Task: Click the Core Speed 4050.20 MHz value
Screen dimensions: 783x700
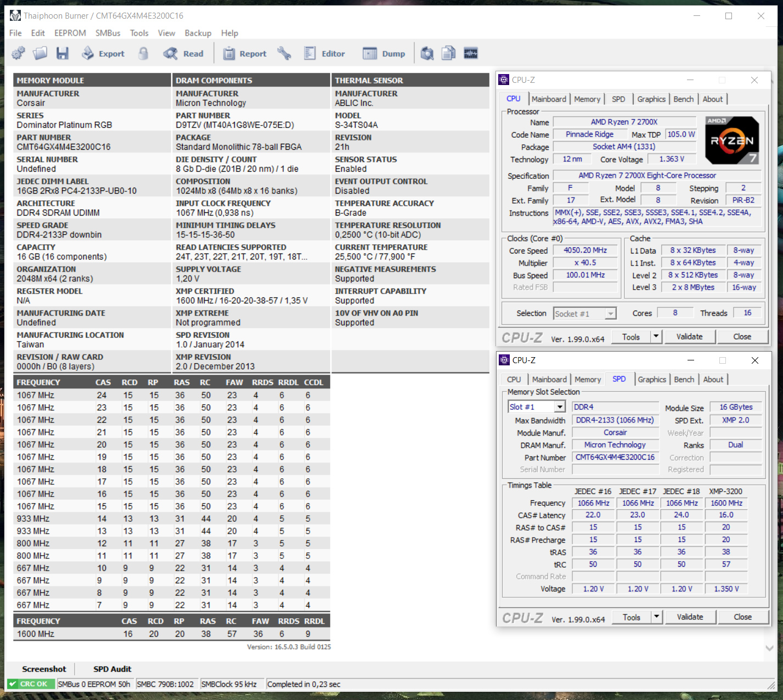Action: coord(585,250)
